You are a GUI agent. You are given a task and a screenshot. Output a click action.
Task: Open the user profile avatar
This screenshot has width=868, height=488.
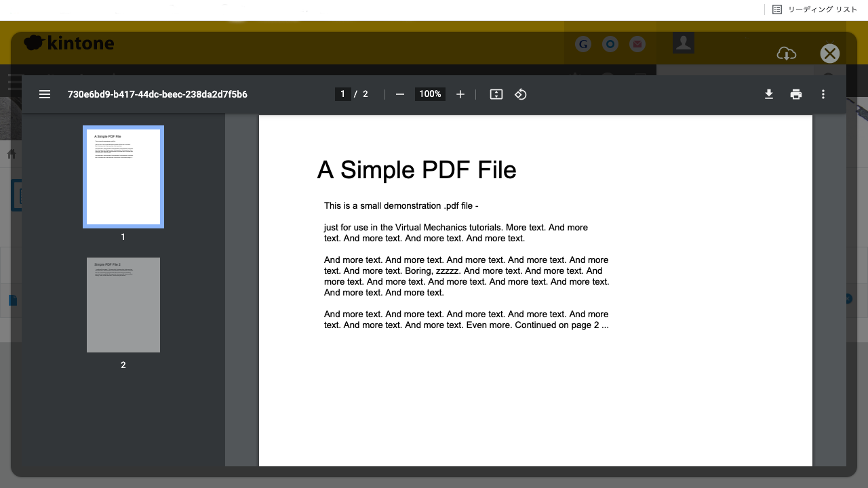684,43
